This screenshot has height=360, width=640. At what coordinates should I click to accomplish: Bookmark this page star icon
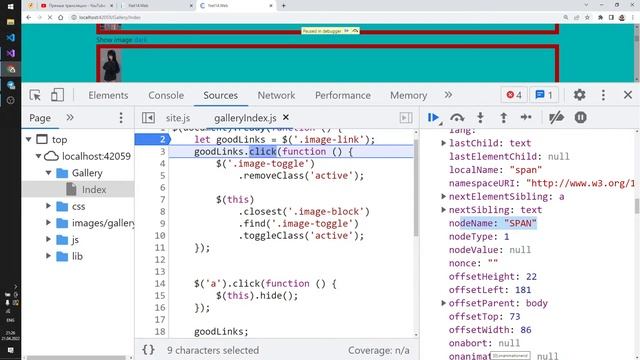(587, 18)
